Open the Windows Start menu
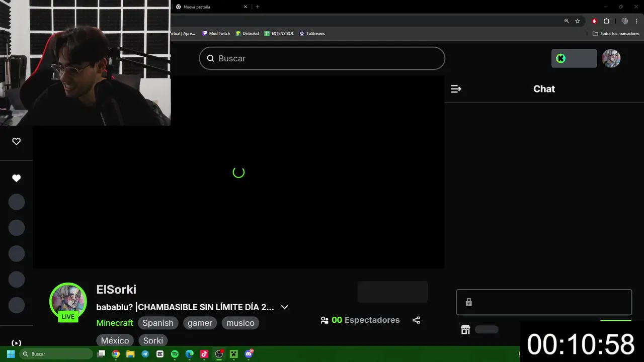Viewport: 644px width, 362px height. 11,354
